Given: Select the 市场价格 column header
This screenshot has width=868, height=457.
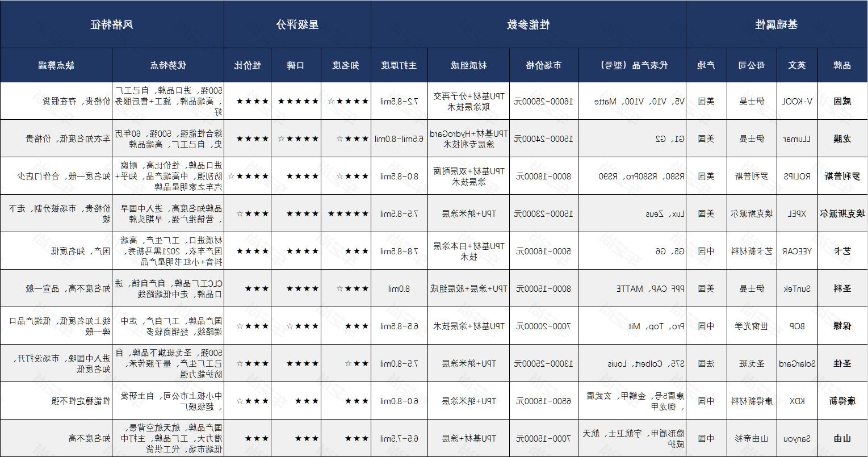Looking at the screenshot, I should 544,65.
